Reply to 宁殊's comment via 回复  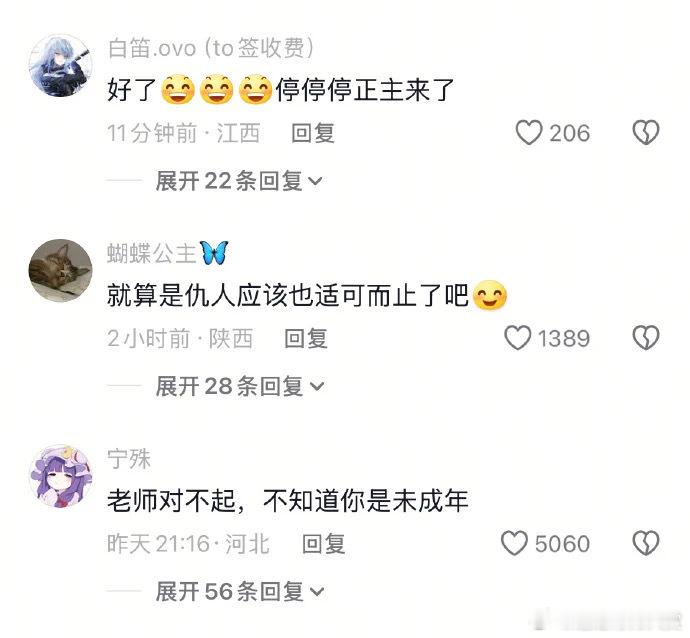tap(323, 543)
